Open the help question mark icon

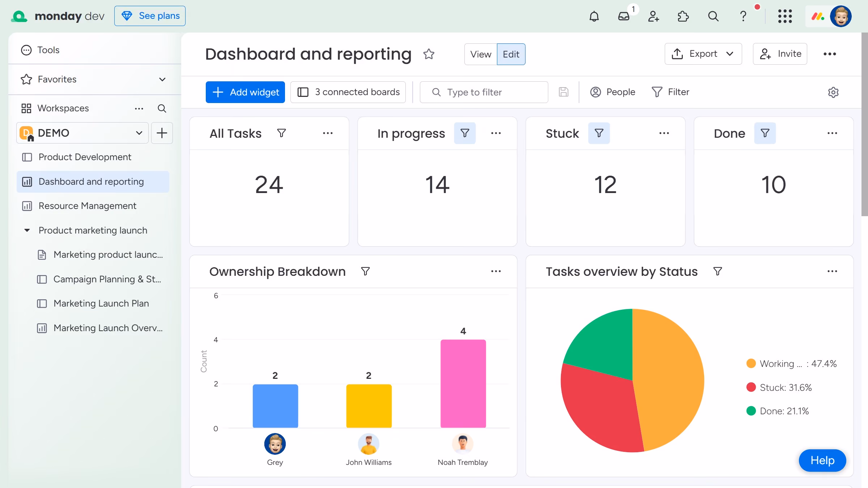pyautogui.click(x=743, y=16)
